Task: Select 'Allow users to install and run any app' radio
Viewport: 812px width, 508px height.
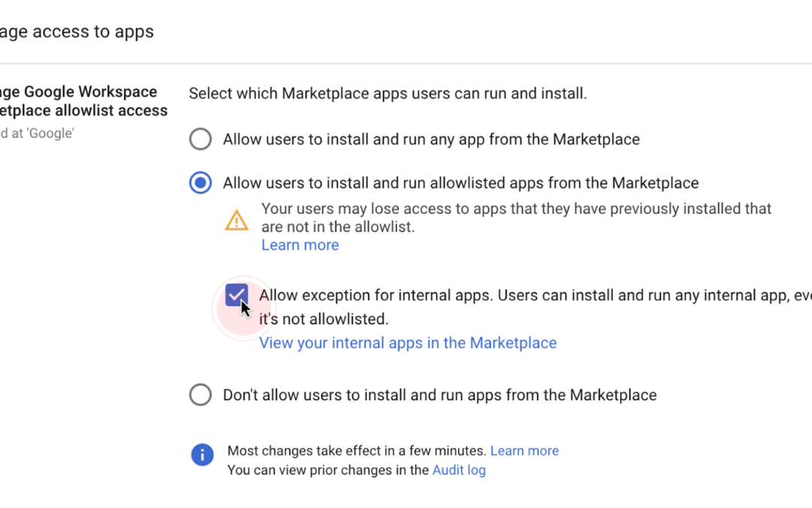Action: (x=201, y=139)
